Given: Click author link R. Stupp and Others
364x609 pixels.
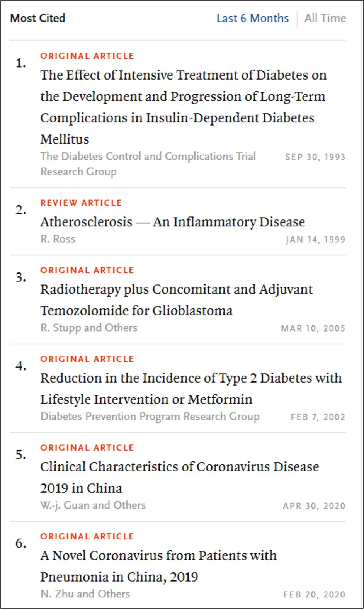Looking at the screenshot, I should 88,327.
